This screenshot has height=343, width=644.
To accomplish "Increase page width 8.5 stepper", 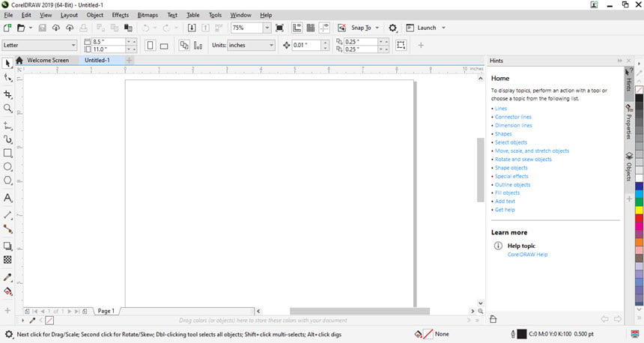I will 134,42.
